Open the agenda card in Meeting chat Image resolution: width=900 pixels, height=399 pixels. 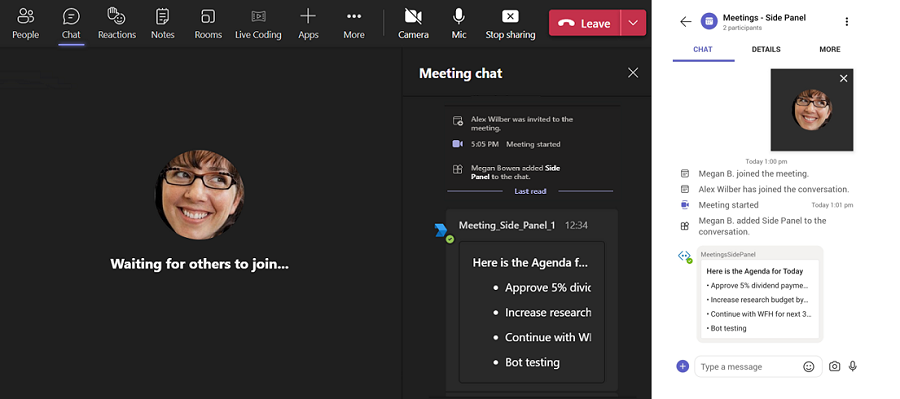click(532, 312)
